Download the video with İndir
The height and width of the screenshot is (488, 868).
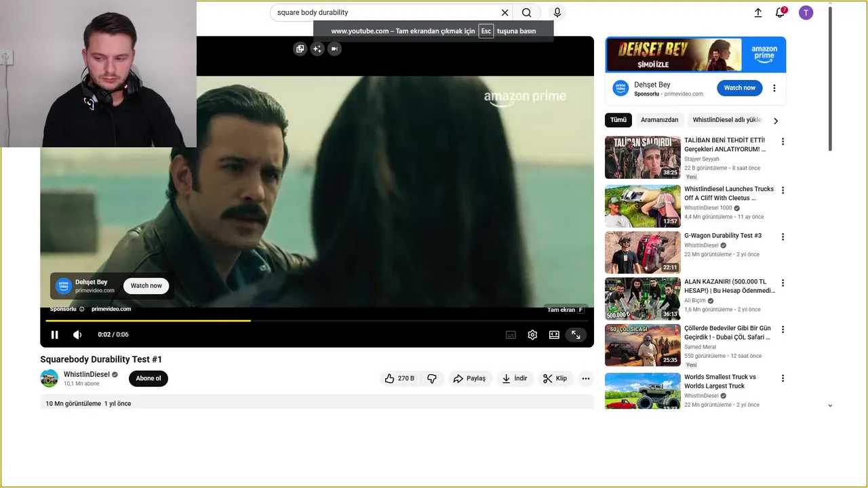[x=514, y=378]
